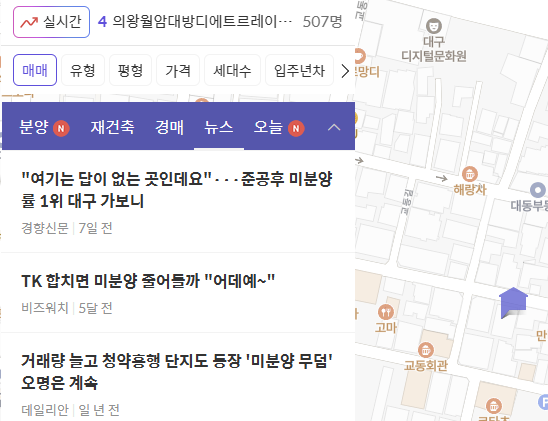Click the 해랑차 cafe map icon
Viewport: 548px width, 421px height.
tap(470, 174)
